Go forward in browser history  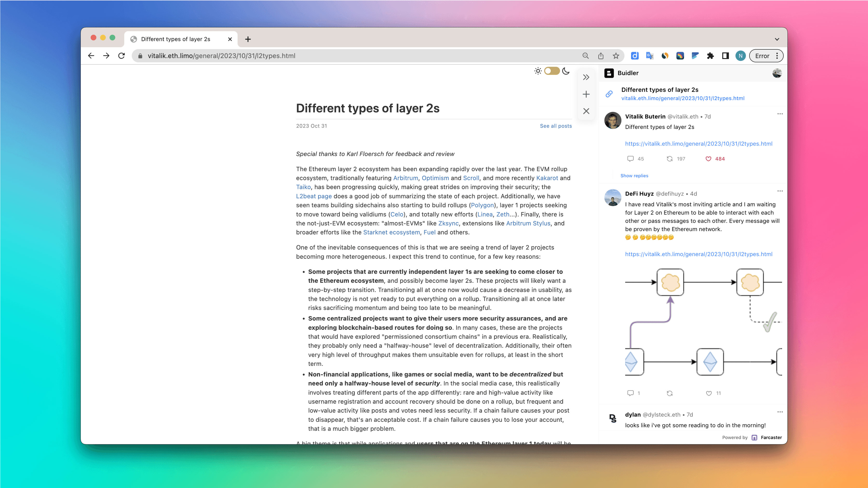tap(106, 56)
